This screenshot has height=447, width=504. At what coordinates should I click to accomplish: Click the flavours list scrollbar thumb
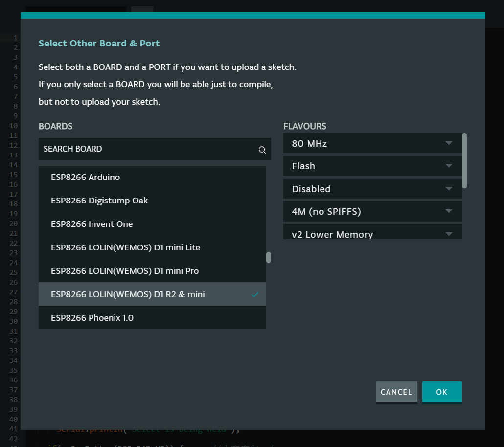tap(464, 161)
